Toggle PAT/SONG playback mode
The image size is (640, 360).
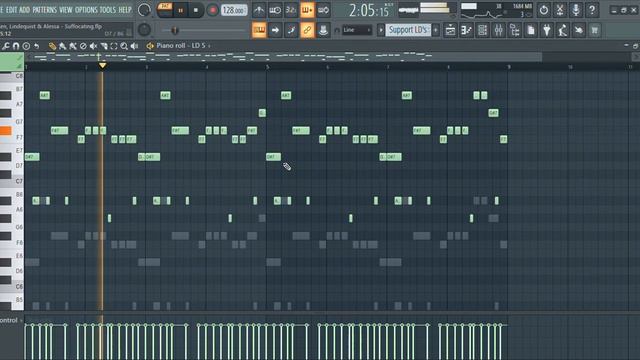coord(165,10)
